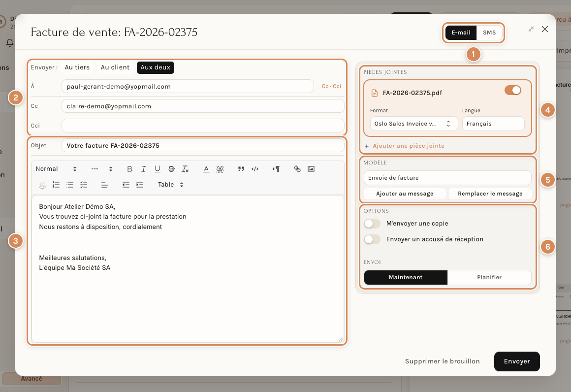This screenshot has width=571, height=392.
Task: Click Ajouter une pièce jointe link
Action: 408,146
